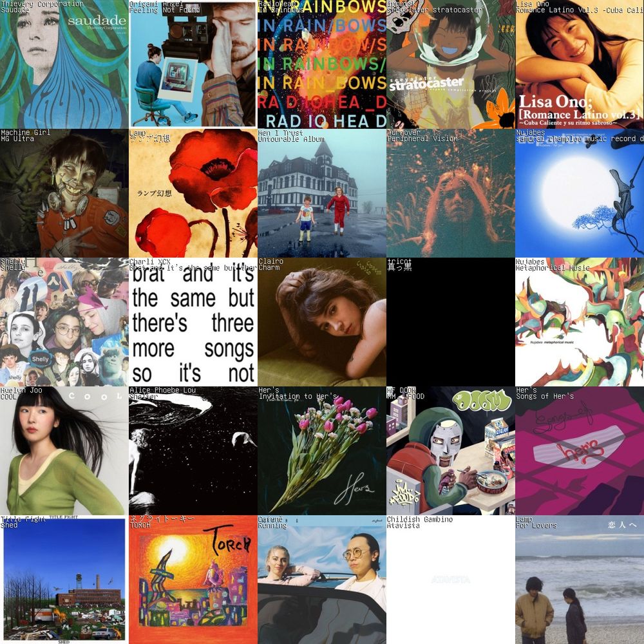Click Origami Angel Feeling Not Found cover
The width and height of the screenshot is (644, 644).
coord(193,64)
